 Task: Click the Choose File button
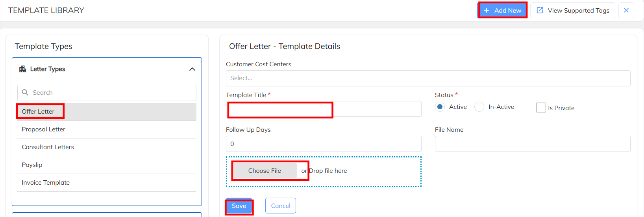coord(265,170)
